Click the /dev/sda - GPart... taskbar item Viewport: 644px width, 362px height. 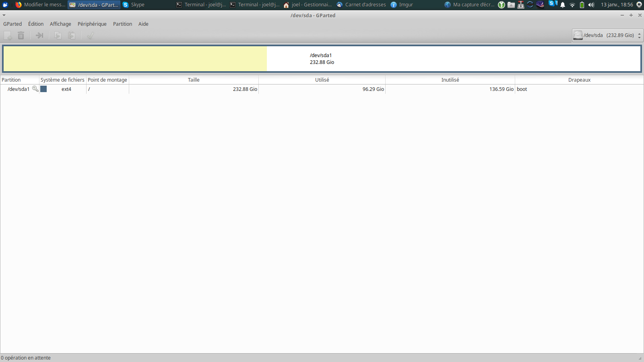pos(94,5)
